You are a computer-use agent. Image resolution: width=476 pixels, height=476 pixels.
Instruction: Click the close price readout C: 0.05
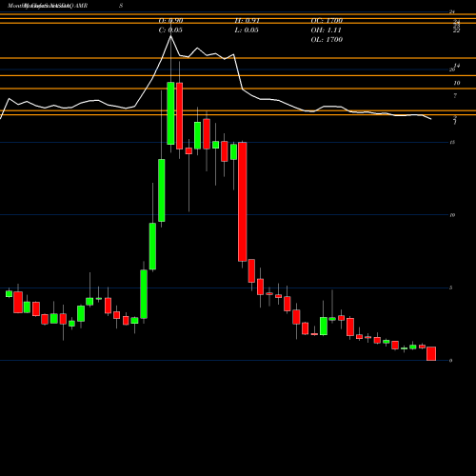[170, 30]
